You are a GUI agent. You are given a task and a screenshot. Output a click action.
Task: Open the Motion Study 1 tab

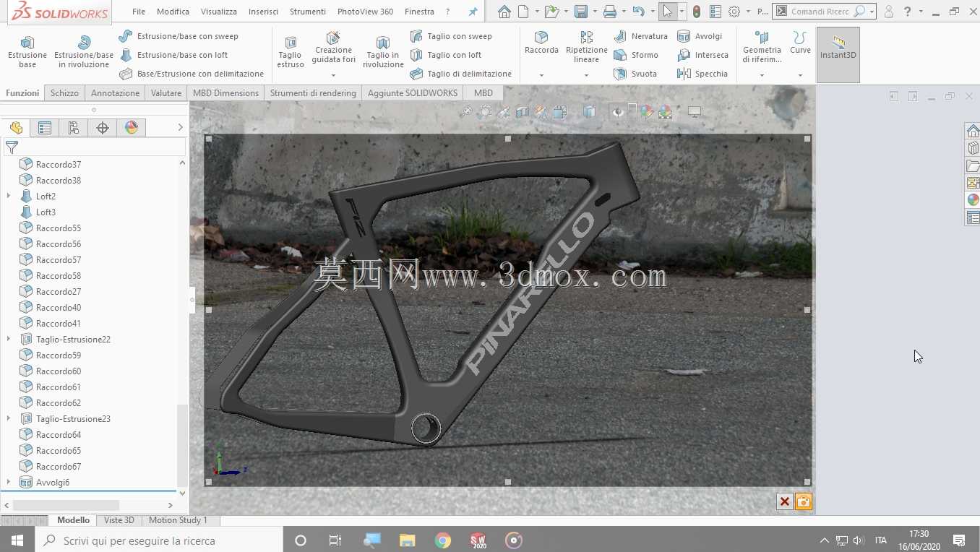[x=178, y=520]
